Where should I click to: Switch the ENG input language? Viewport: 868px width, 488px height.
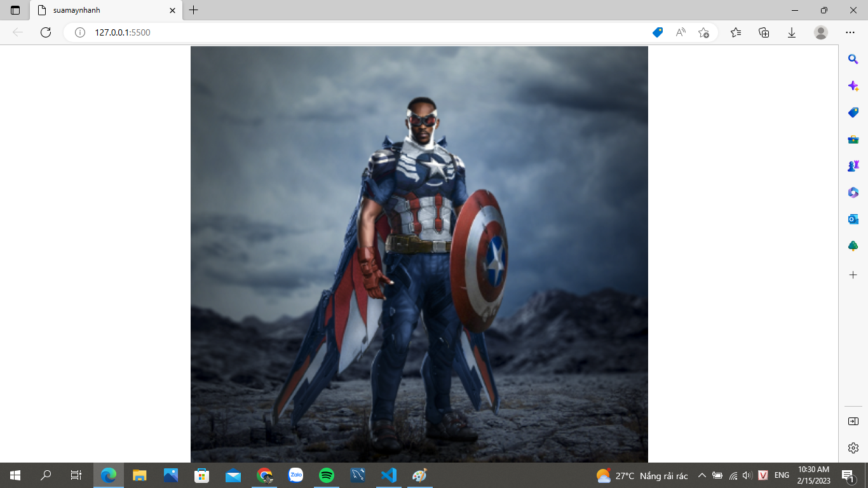coord(782,475)
